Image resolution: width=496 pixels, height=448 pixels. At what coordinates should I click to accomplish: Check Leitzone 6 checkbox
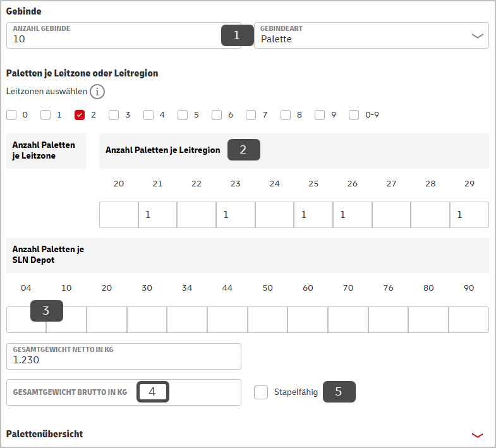(217, 115)
